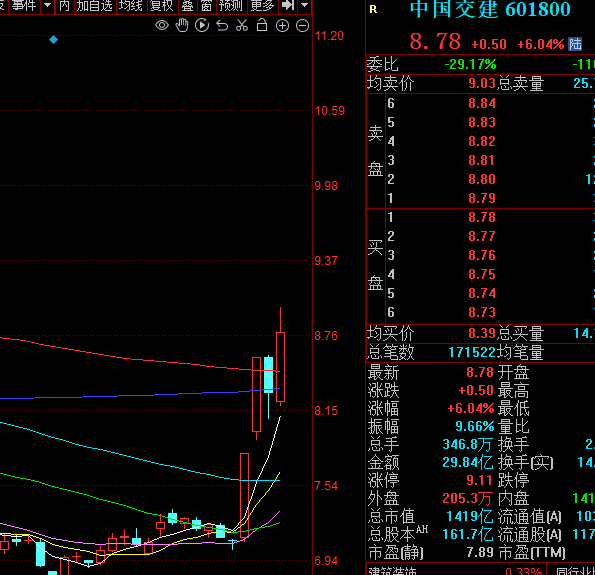Toggle the 叠 overlay button

point(187,6)
